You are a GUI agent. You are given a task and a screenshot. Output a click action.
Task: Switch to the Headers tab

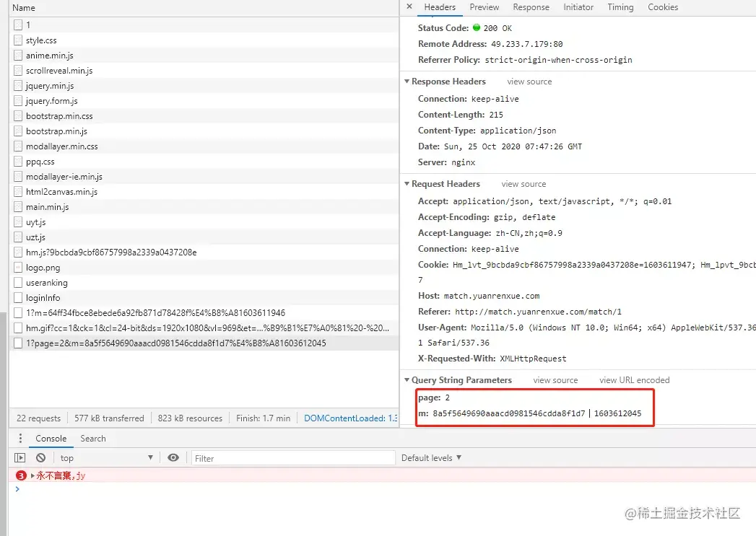coord(440,7)
